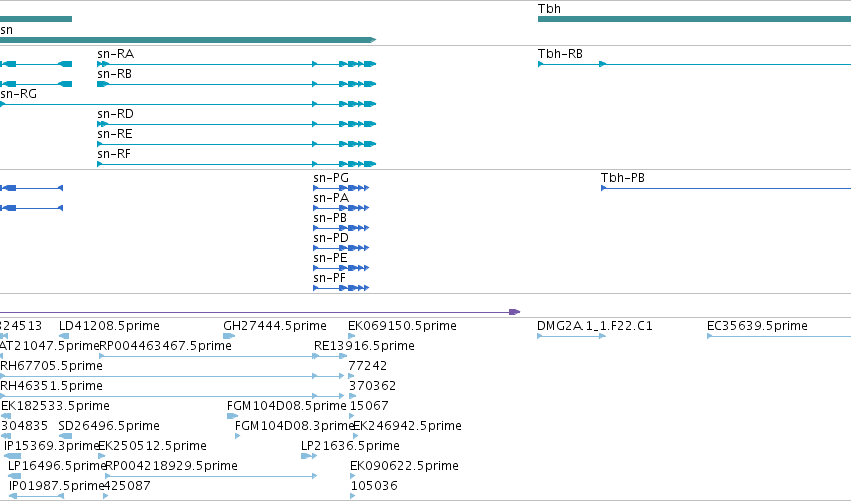Click the 304835 feature label
This screenshot has height=501, width=851.
click(x=24, y=426)
